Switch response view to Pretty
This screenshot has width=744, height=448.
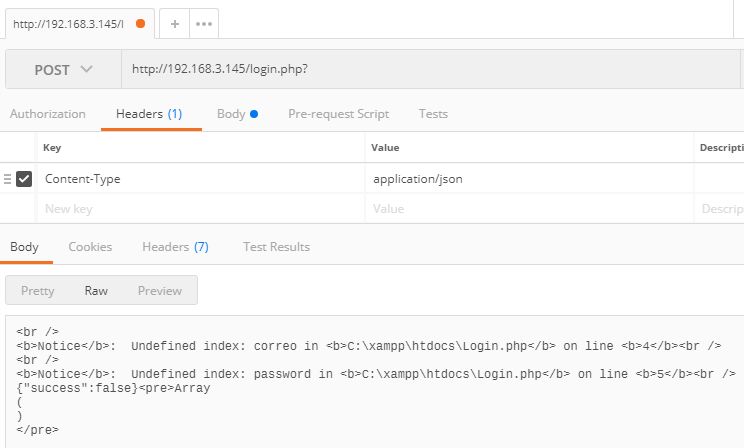point(37,290)
